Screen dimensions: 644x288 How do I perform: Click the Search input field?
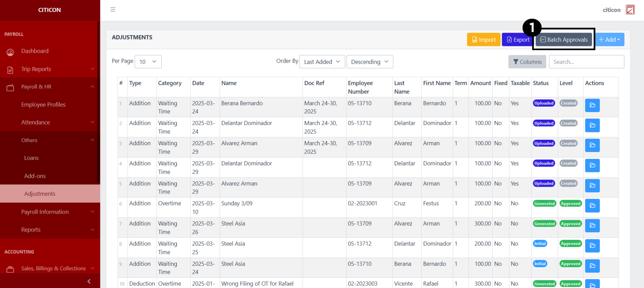(x=586, y=62)
